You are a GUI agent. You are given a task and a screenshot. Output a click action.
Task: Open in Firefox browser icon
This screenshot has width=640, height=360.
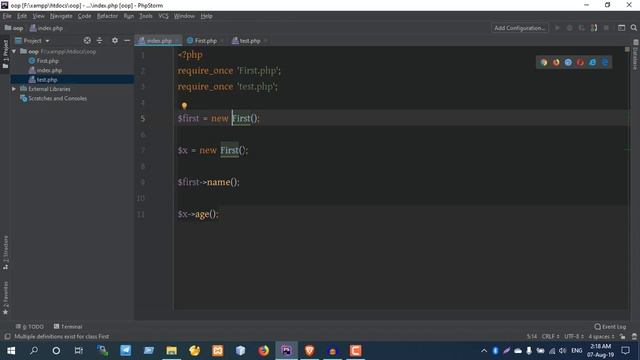click(556, 62)
